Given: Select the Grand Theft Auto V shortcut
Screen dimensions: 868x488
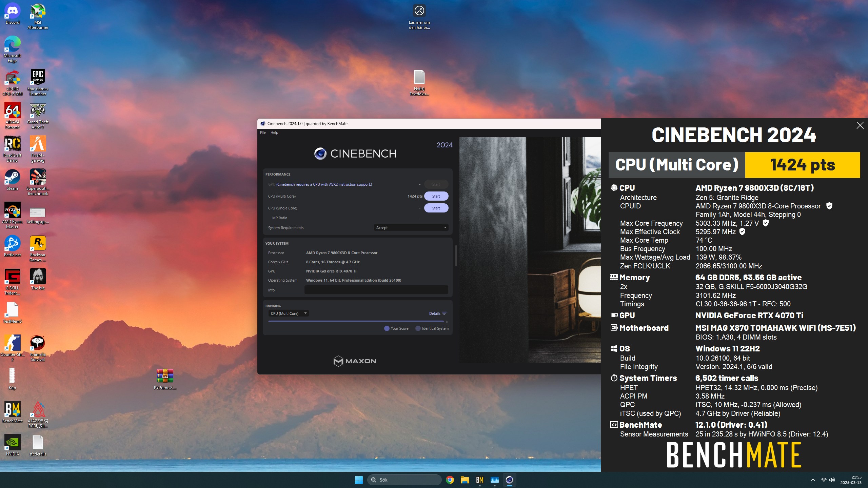Looking at the screenshot, I should point(38,116).
